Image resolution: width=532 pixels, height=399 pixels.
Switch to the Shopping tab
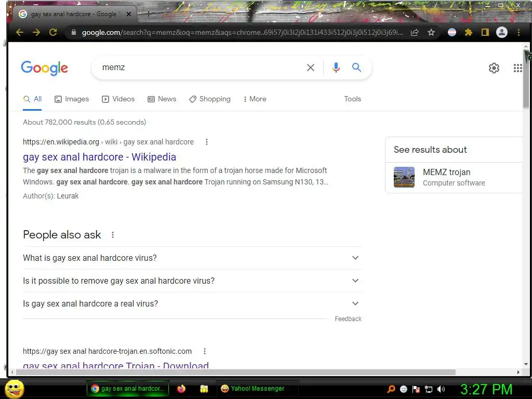[x=210, y=99]
